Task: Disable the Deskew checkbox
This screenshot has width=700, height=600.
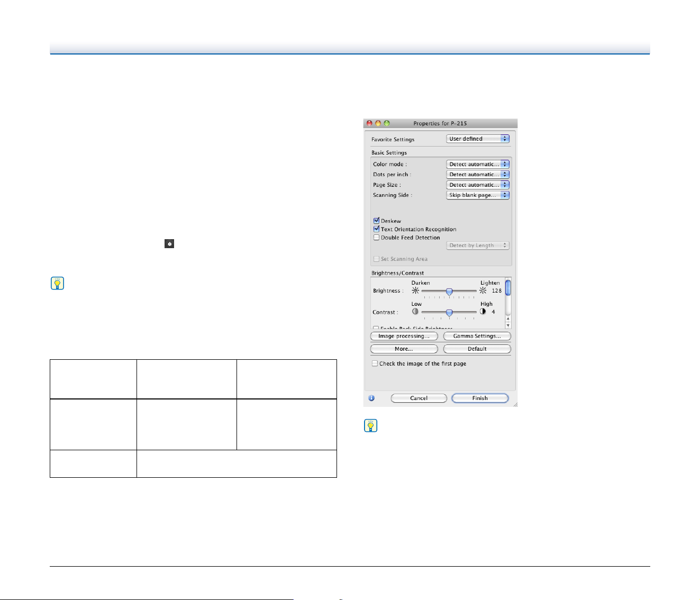Action: point(377,221)
